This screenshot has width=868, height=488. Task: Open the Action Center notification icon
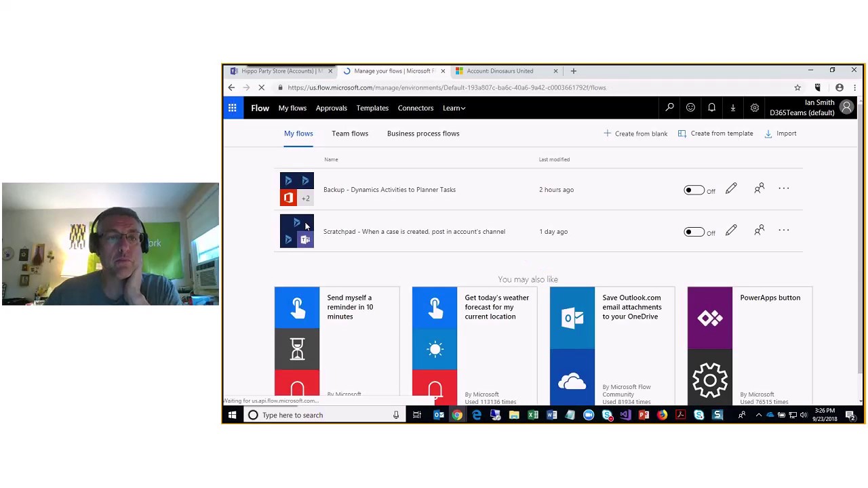tap(850, 415)
